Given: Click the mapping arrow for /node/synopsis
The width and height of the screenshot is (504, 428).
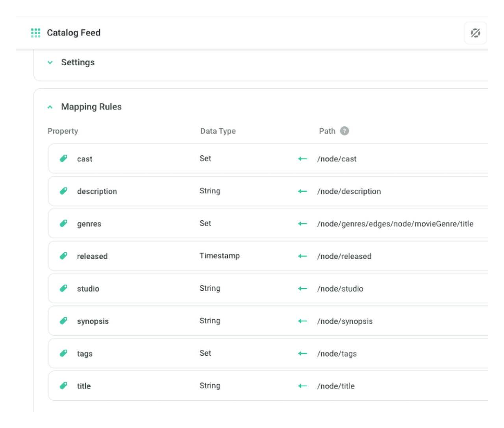Looking at the screenshot, I should pyautogui.click(x=302, y=321).
